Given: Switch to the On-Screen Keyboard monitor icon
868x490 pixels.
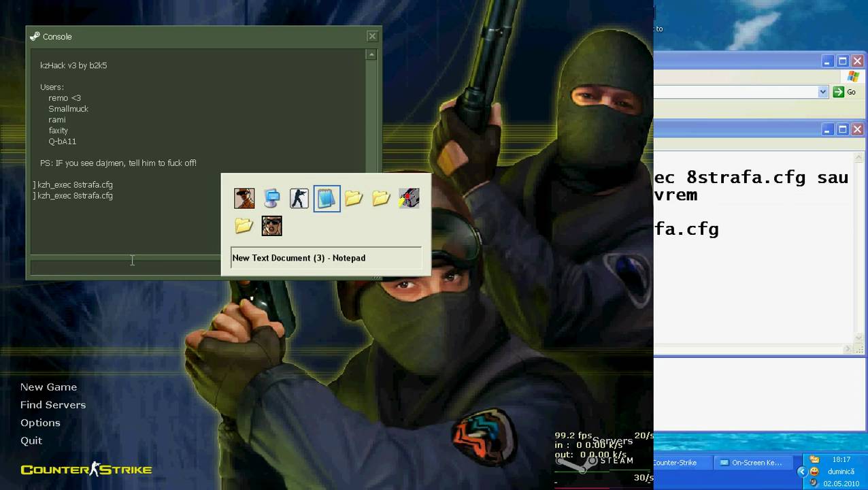Looking at the screenshot, I should pos(271,198).
